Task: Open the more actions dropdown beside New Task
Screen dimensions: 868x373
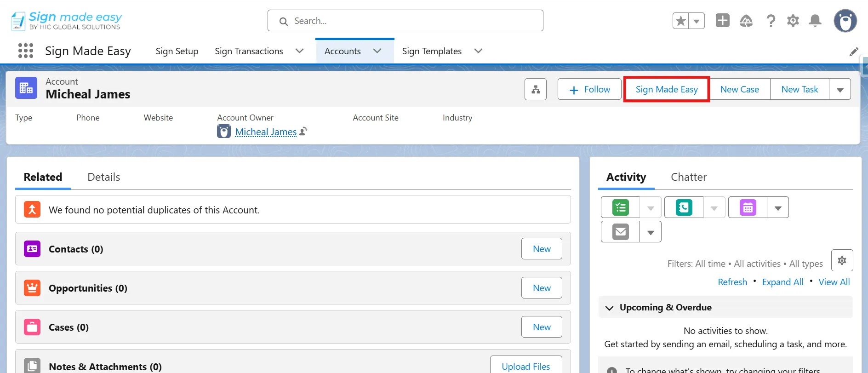Action: [840, 90]
